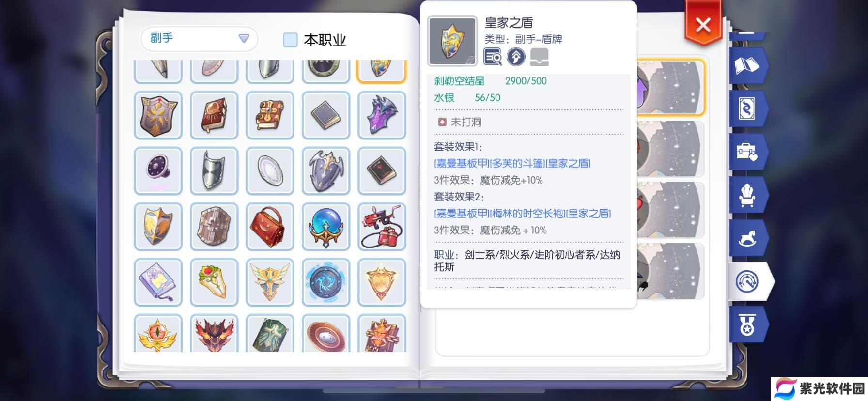Select the red handbag offhand item
Image resolution: width=868 pixels, height=401 pixels.
pyautogui.click(x=270, y=227)
